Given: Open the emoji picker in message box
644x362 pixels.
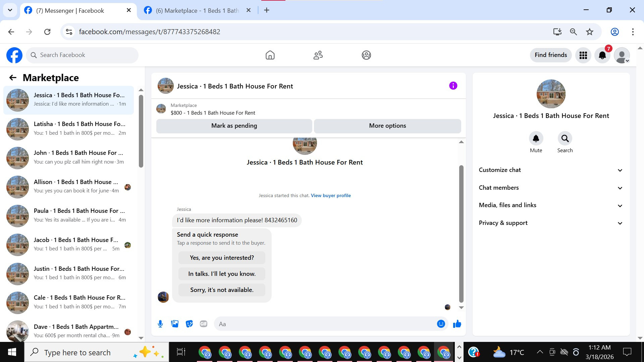Looking at the screenshot, I should [441, 324].
